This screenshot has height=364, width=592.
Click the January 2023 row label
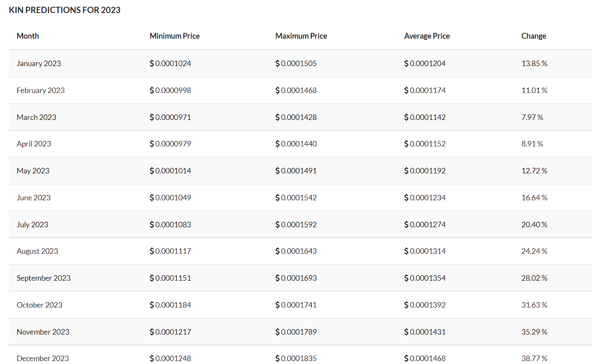39,63
